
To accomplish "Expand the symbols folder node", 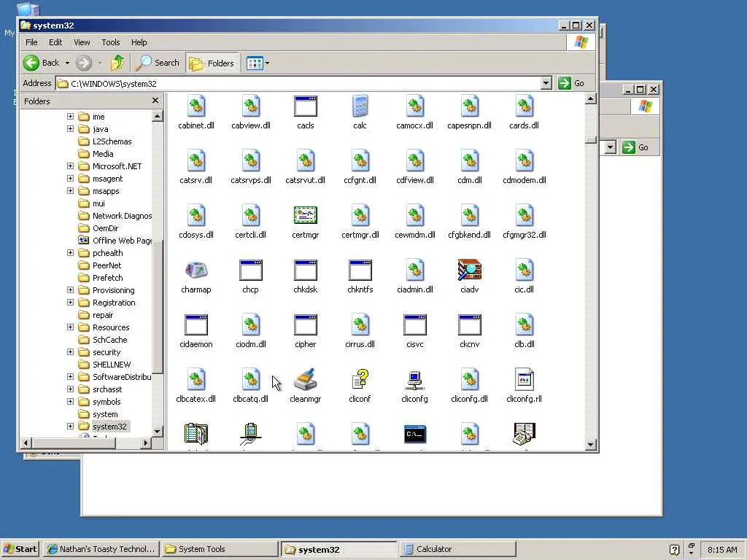I will click(70, 401).
